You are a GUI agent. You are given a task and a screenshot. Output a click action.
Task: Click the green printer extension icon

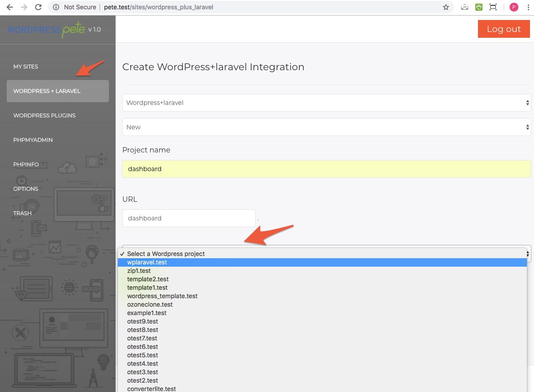tap(479, 7)
